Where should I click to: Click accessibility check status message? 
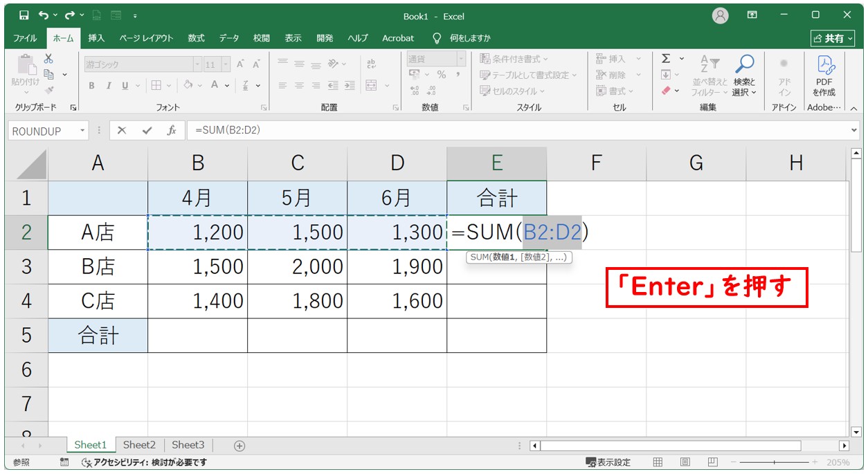(144, 462)
